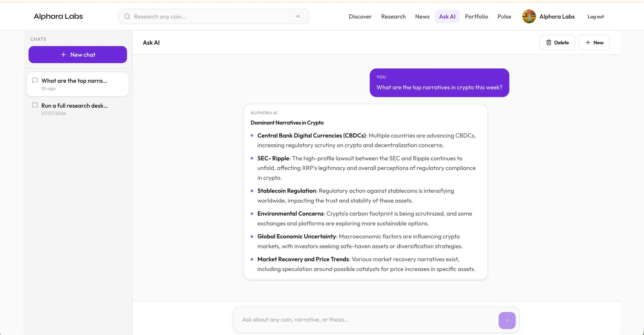Screen dimensions: 644x335
Task: Focus the 'Research any coin...' search field
Action: (214, 16)
